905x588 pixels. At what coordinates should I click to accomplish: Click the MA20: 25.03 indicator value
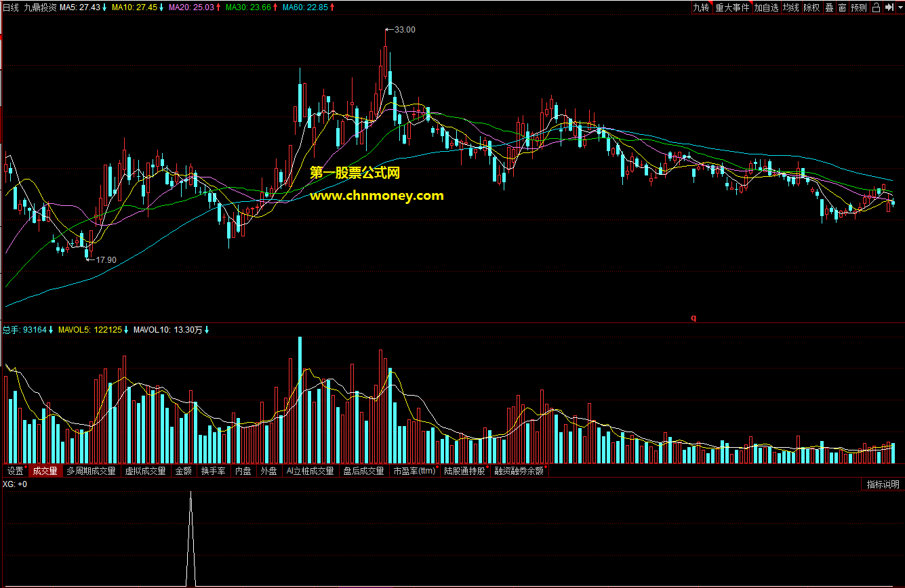click(x=195, y=7)
